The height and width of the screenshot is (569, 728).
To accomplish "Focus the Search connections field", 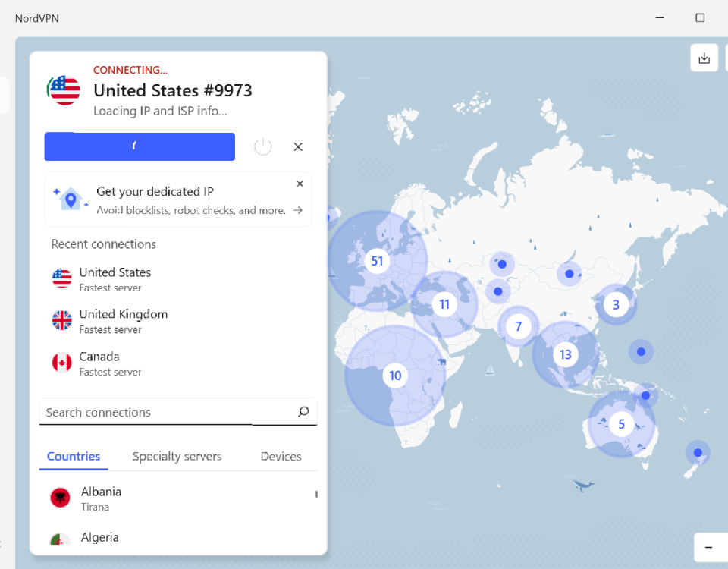I will [x=167, y=412].
